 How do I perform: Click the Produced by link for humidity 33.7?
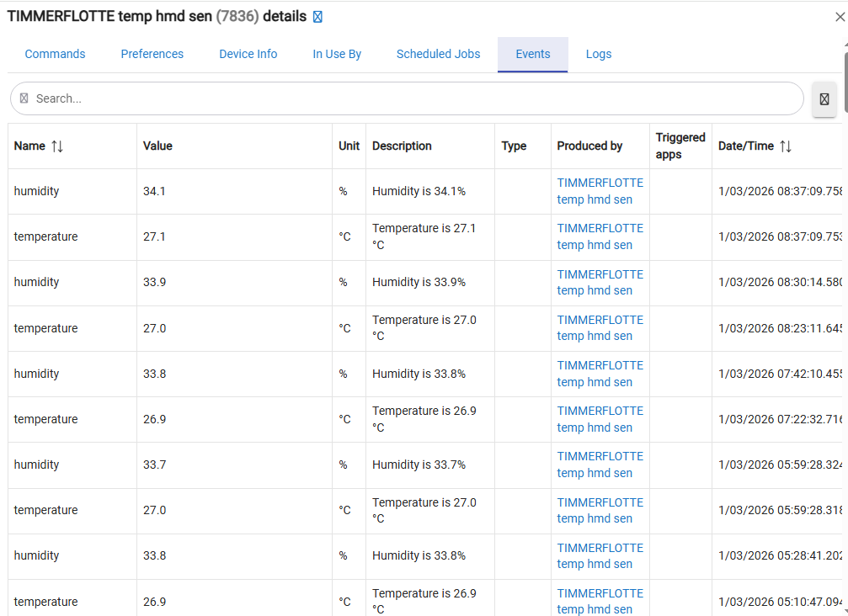600,465
